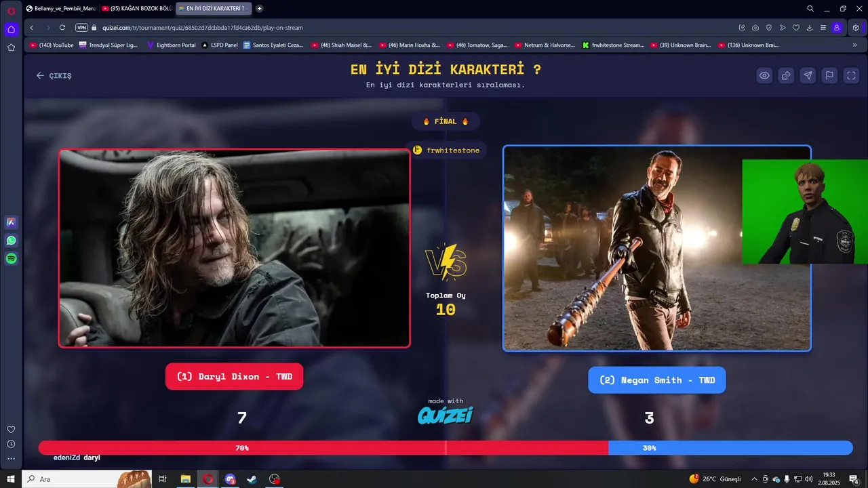This screenshot has height=488, width=868.
Task: Open browser downloads icon
Action: tap(810, 28)
